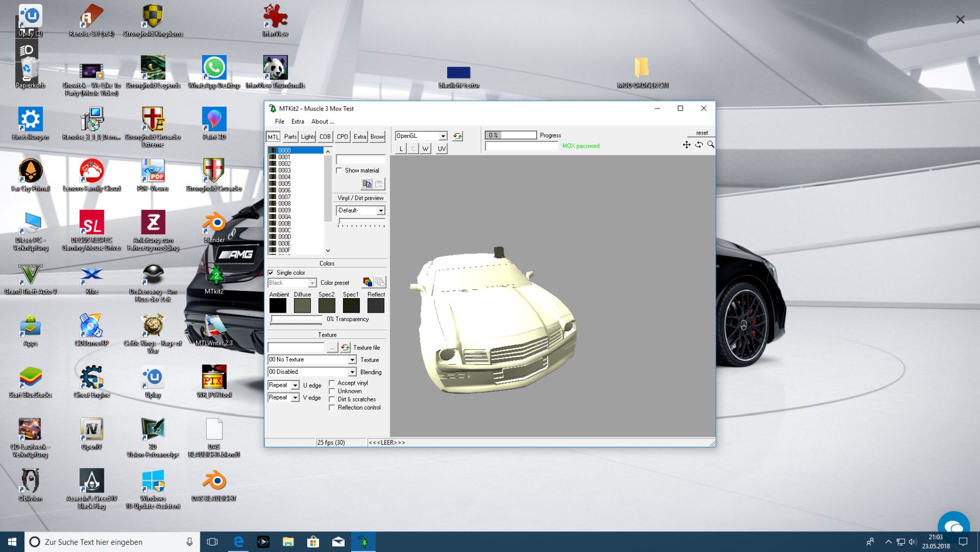Click the Windows Start button
Image resolution: width=980 pixels, height=552 pixels.
(x=12, y=542)
